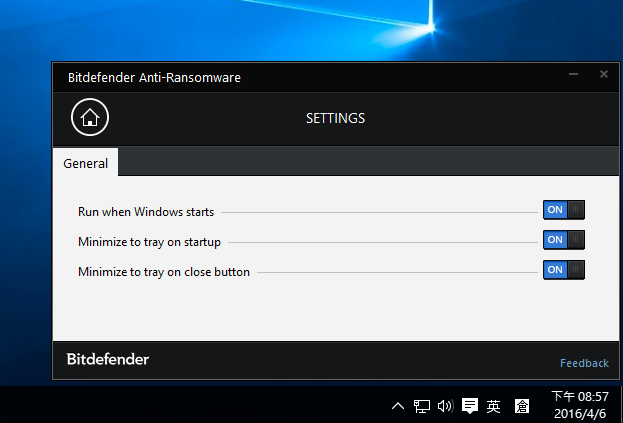Minimize the Bitdefender Anti-Ransomware window
The height and width of the screenshot is (423, 623).
(573, 74)
